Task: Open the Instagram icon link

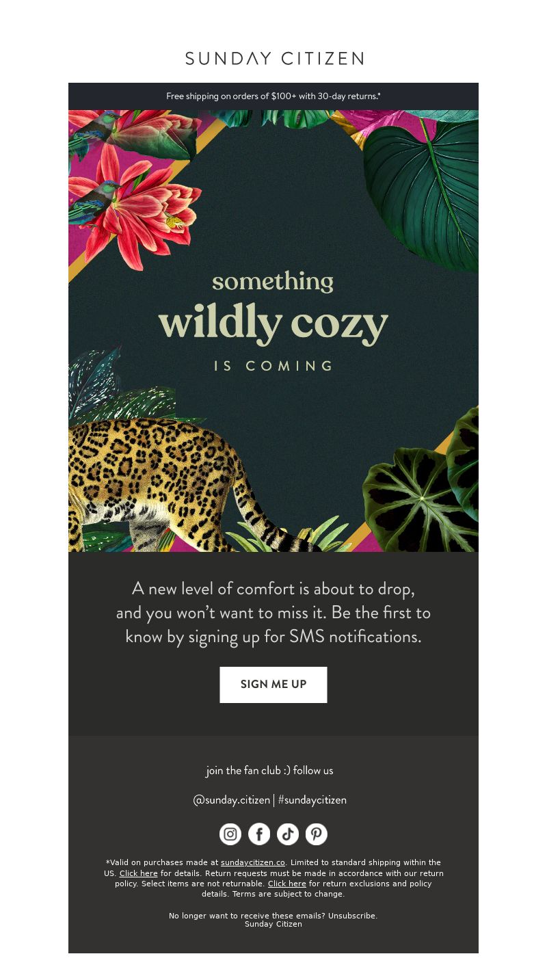Action: [x=230, y=834]
